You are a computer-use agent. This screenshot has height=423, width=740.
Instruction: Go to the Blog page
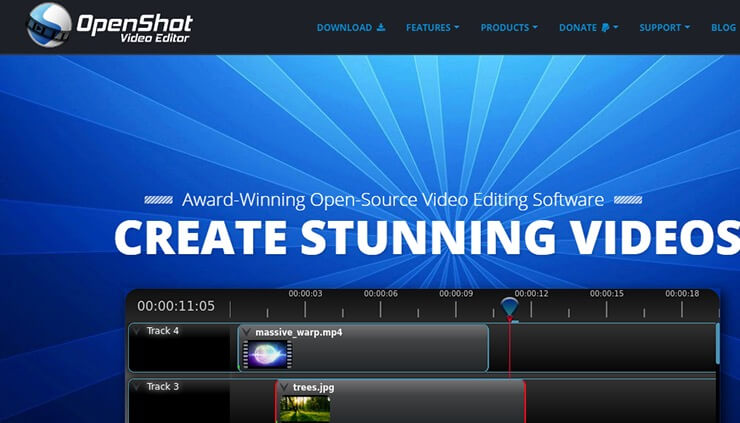(723, 27)
